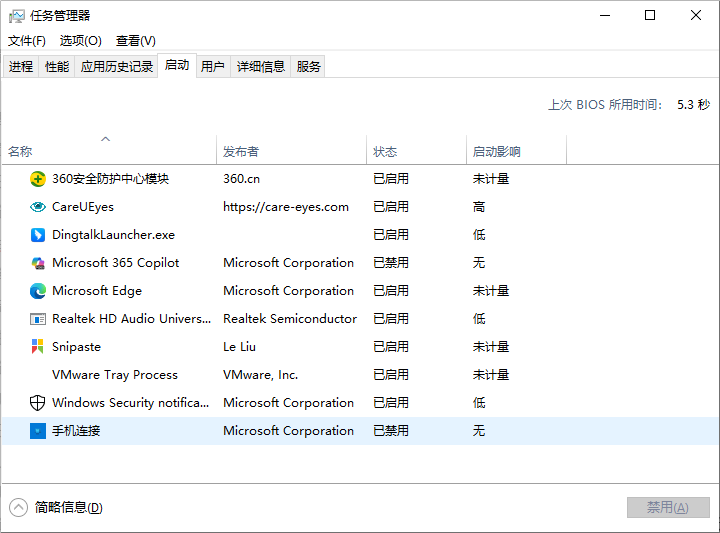Click 已启用 status in the CareUEyes row
Viewport: 720px width, 533px height.
pyautogui.click(x=391, y=207)
